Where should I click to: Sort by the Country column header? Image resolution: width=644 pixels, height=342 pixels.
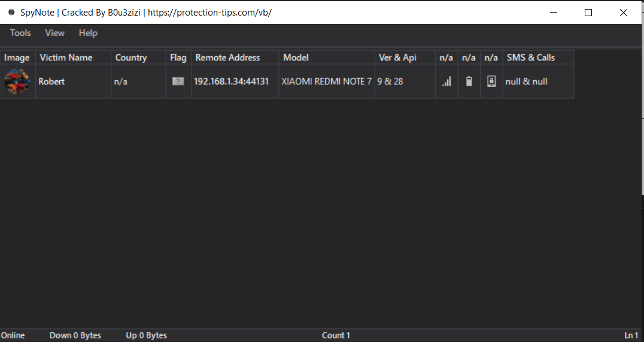pos(138,57)
